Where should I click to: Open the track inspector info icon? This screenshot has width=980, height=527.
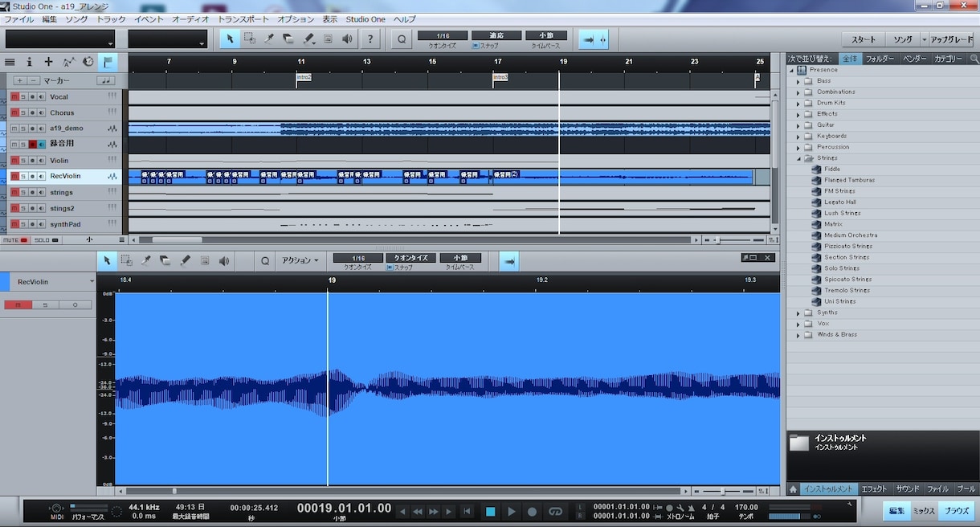pyautogui.click(x=29, y=62)
